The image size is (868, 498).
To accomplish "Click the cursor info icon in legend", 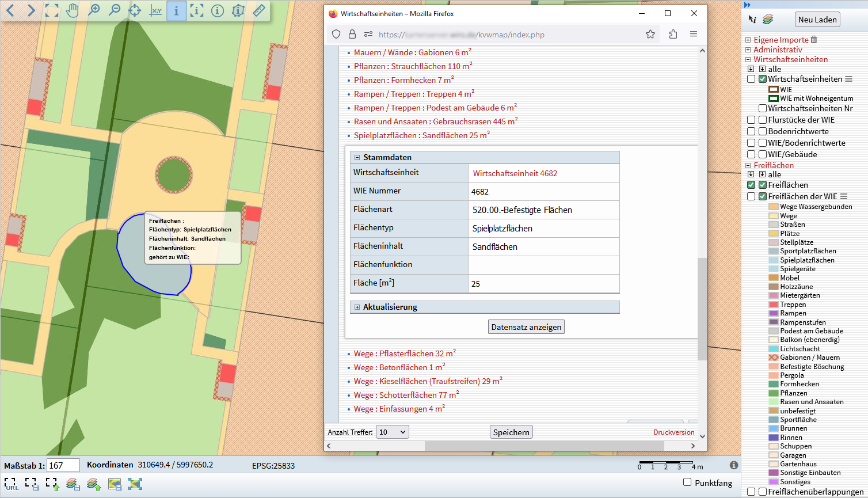I will coord(752,19).
